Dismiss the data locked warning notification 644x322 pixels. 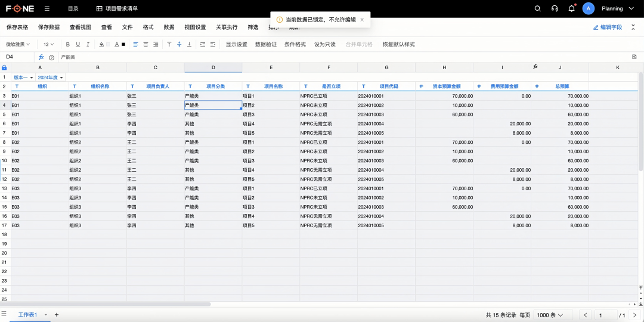pos(362,20)
